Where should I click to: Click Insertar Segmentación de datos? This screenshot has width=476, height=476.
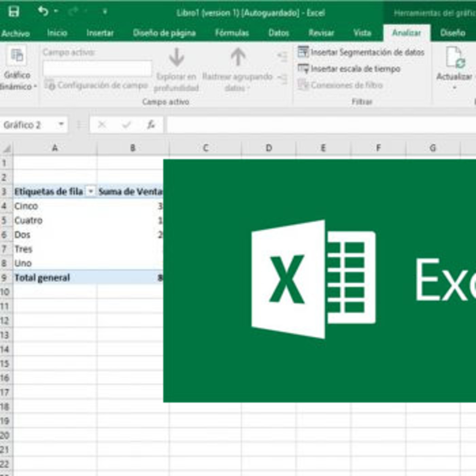[x=361, y=52]
